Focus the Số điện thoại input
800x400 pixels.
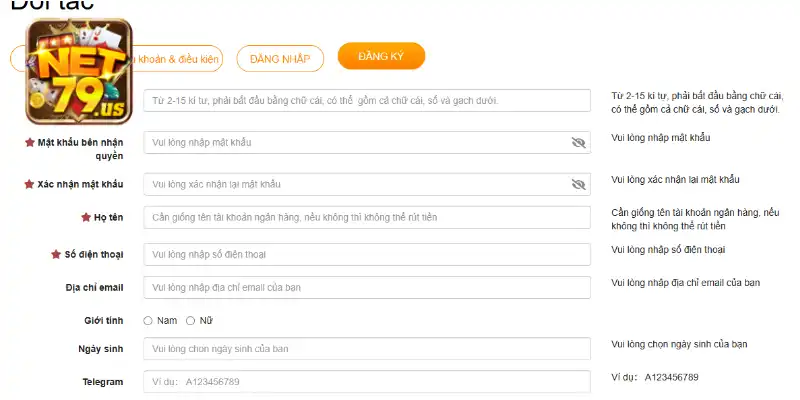pyautogui.click(x=367, y=254)
